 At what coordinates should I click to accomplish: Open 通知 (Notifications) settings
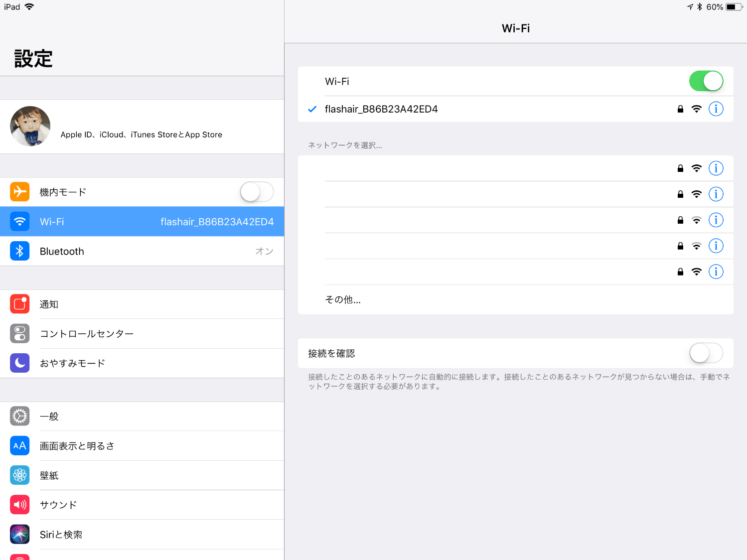point(142,304)
